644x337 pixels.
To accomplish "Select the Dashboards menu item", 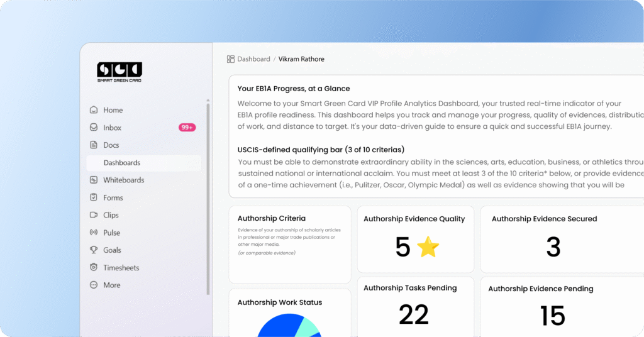I will click(144, 163).
